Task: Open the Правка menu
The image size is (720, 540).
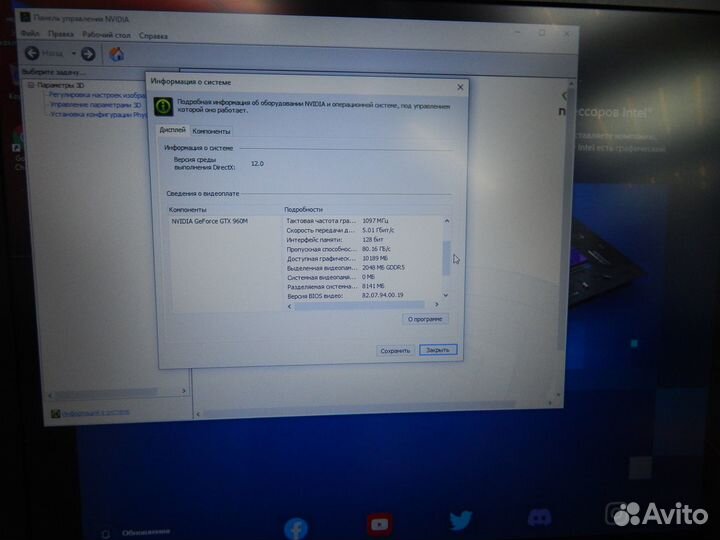Action: tap(61, 34)
